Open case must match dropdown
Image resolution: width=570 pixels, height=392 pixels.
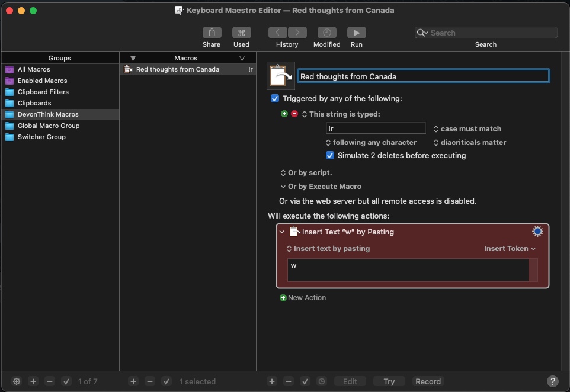coord(467,129)
